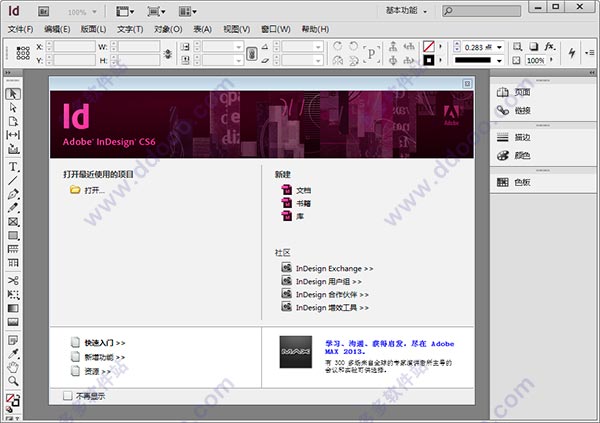Open the 文字(T) menu
Screen dimensions: 600x423
(130, 29)
